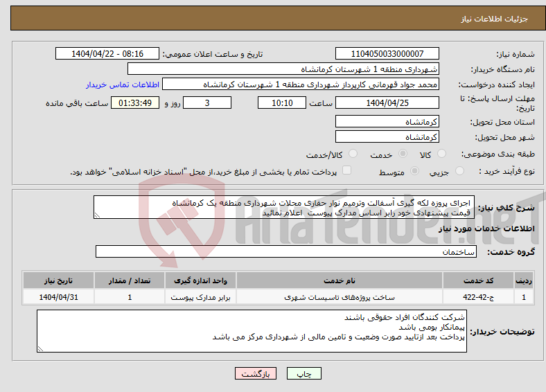This screenshot has width=546, height=392.
Task: Click the مهلت ارسال پاسخ label
Action: (497, 103)
